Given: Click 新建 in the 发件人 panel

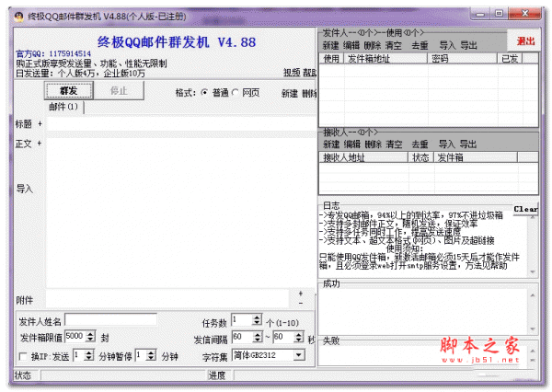Looking at the screenshot, I should (x=331, y=45).
